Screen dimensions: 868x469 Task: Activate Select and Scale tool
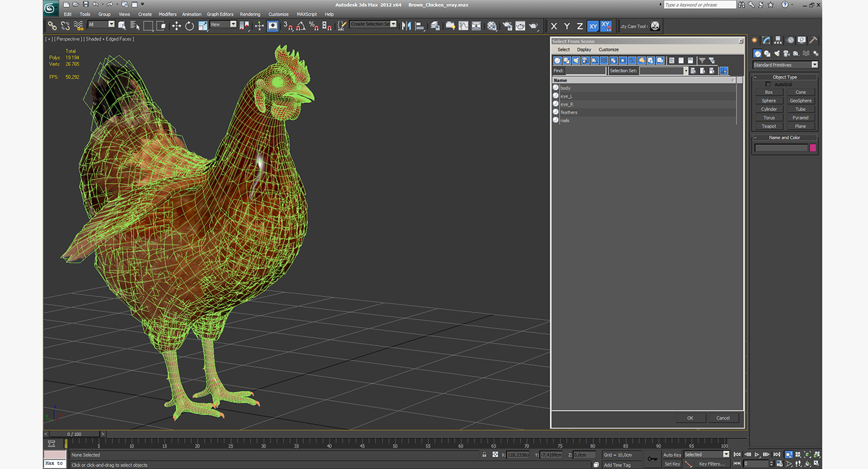point(203,26)
